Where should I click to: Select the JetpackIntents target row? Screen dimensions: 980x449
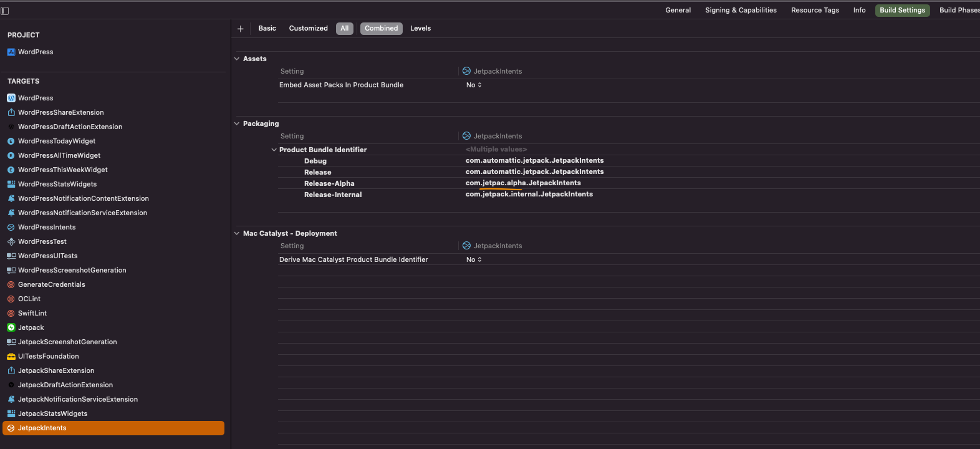(113, 428)
